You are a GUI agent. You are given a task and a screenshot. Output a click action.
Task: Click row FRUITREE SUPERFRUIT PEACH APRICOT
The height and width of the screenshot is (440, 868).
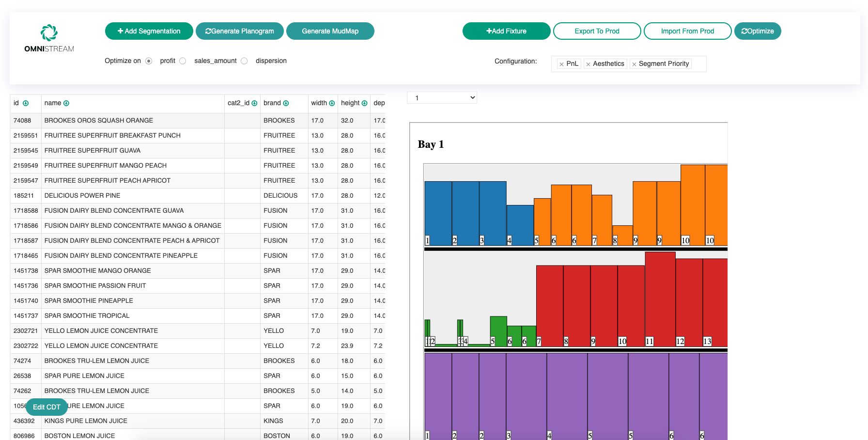pyautogui.click(x=198, y=181)
